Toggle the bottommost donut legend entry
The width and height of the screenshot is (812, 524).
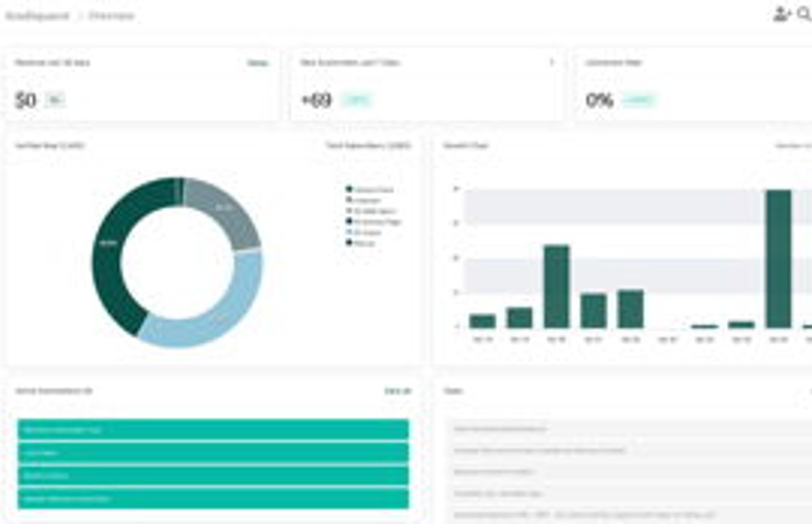click(360, 243)
